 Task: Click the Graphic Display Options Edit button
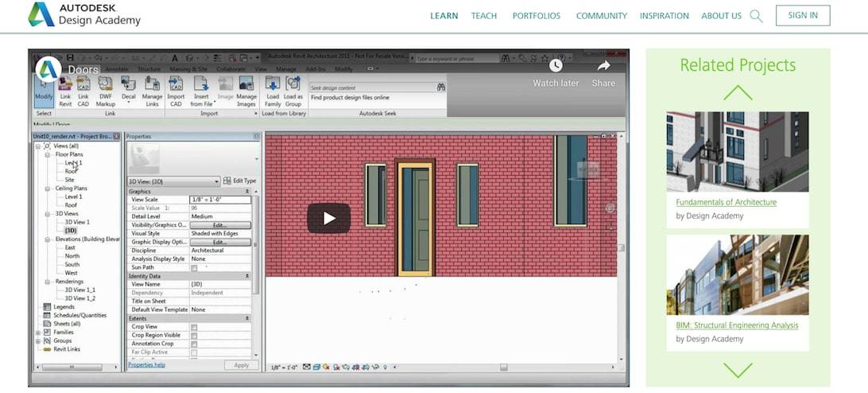(220, 242)
